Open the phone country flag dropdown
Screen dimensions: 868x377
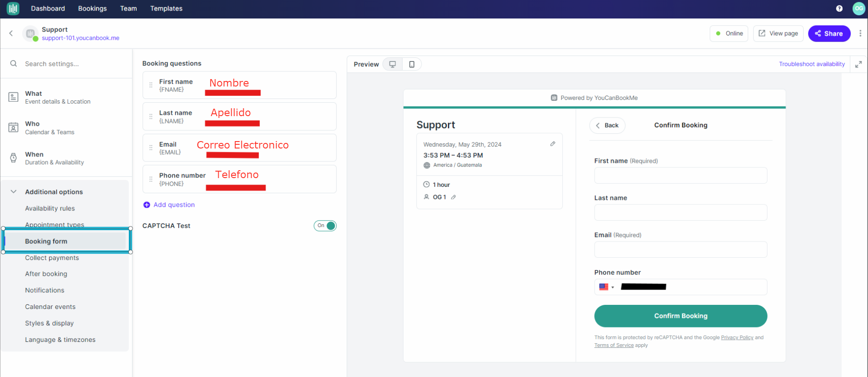606,287
